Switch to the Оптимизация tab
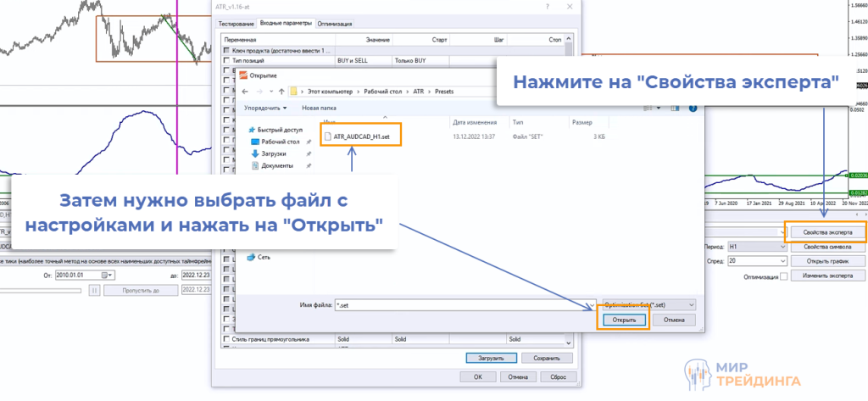Image resolution: width=868 pixels, height=401 pixels. pyautogui.click(x=336, y=24)
